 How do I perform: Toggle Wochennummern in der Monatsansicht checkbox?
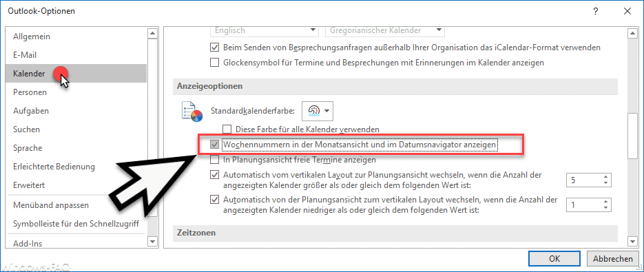(x=214, y=145)
